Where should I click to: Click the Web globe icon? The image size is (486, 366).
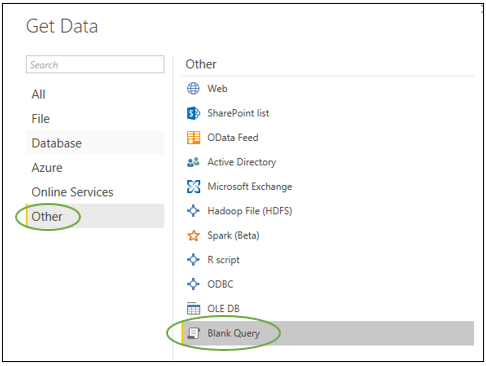point(193,89)
